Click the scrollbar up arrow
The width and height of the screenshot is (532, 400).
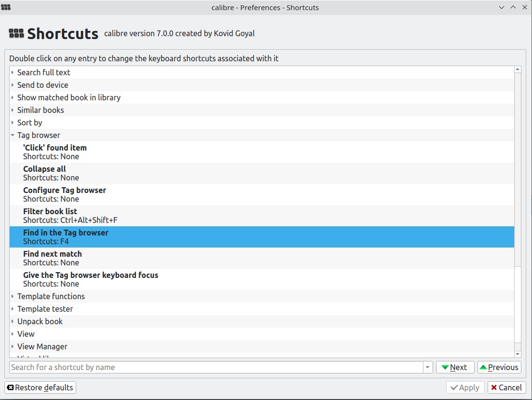click(x=518, y=69)
